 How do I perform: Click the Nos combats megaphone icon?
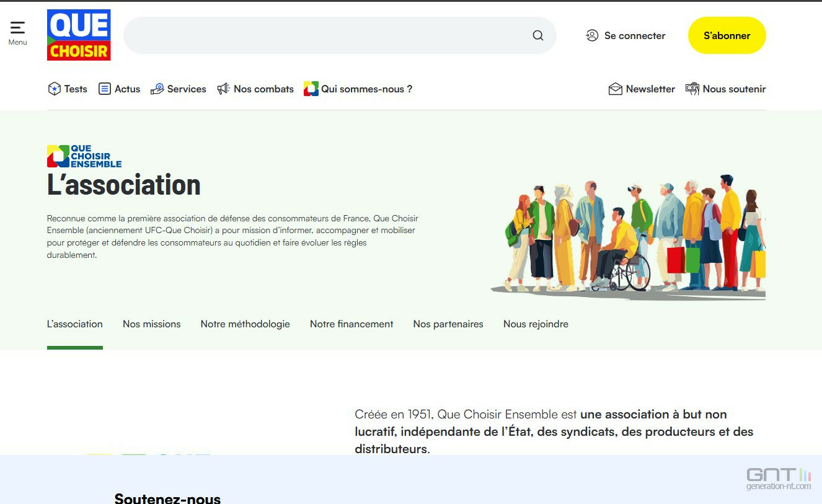coord(223,89)
